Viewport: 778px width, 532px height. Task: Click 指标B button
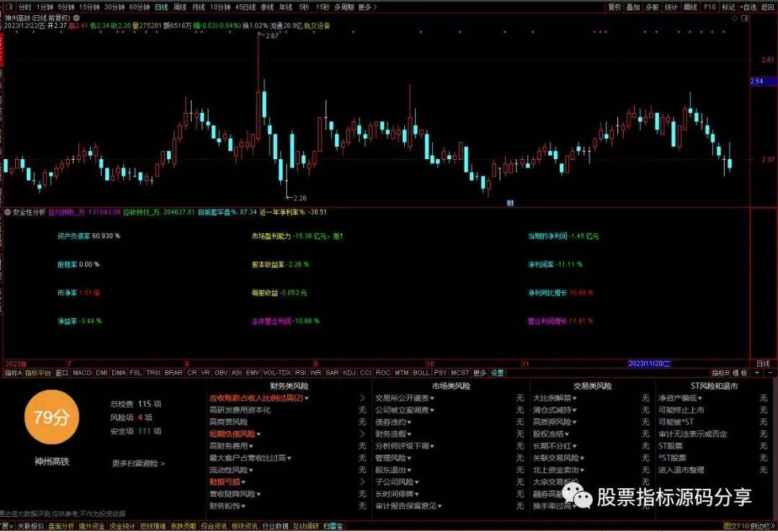coord(720,372)
